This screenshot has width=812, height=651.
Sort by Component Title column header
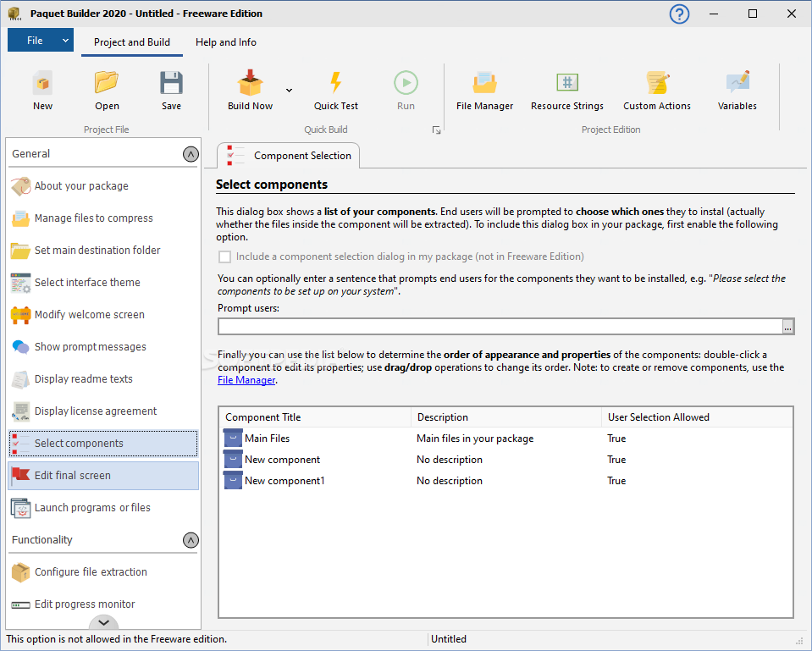tap(315, 417)
